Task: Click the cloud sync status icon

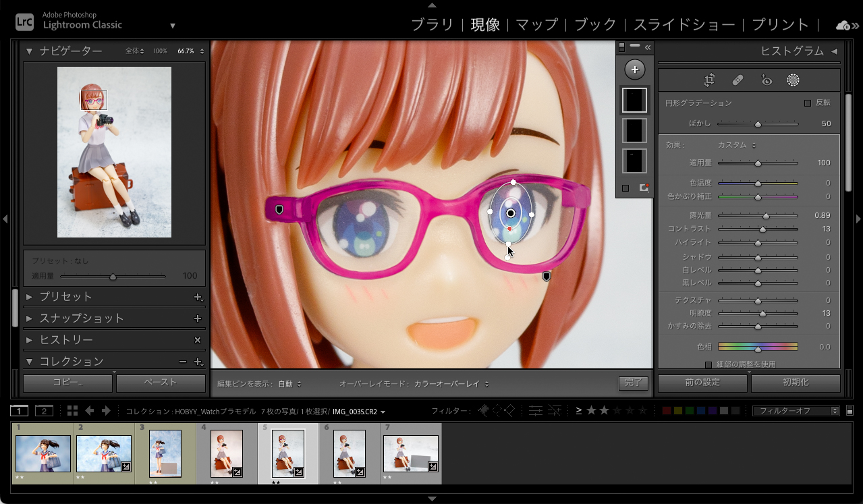Action: pos(843,25)
